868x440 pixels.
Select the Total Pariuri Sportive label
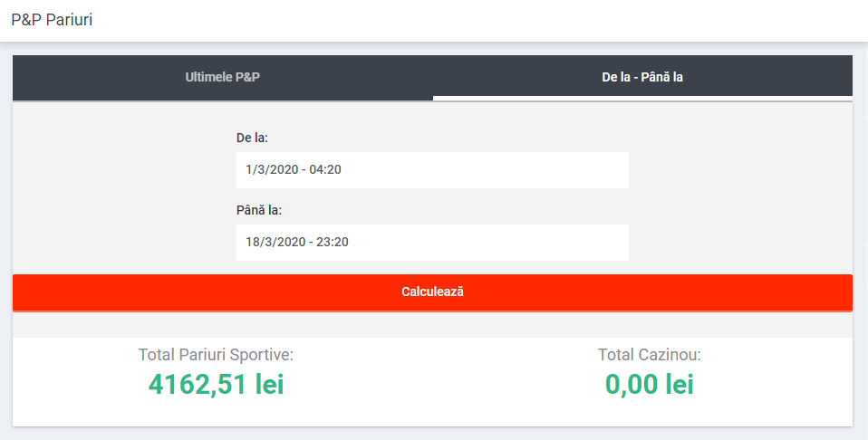coord(216,355)
